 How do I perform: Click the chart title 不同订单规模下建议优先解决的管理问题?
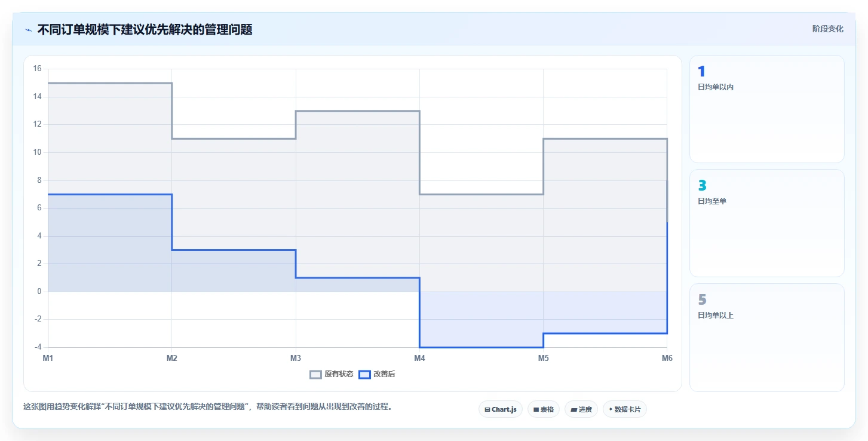tap(145, 29)
